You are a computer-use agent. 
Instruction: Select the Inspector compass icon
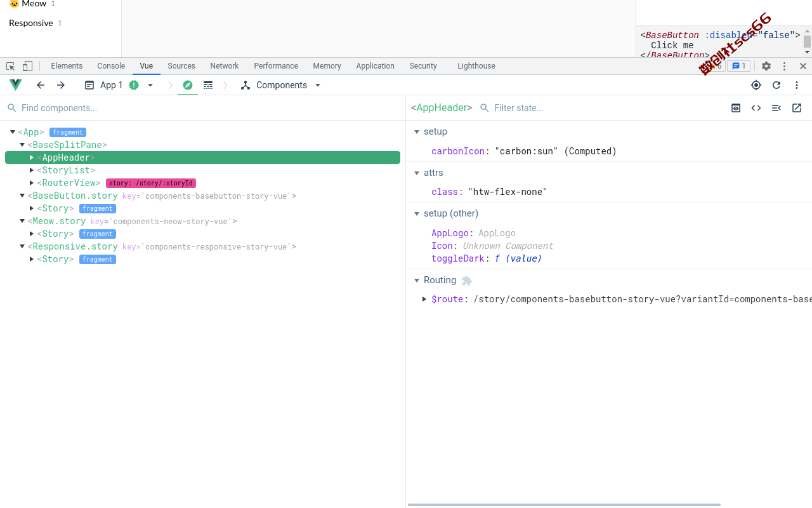pos(188,85)
